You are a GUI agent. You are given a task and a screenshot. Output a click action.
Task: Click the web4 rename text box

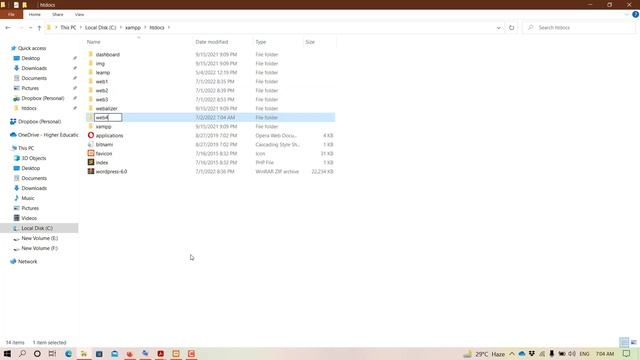point(108,118)
